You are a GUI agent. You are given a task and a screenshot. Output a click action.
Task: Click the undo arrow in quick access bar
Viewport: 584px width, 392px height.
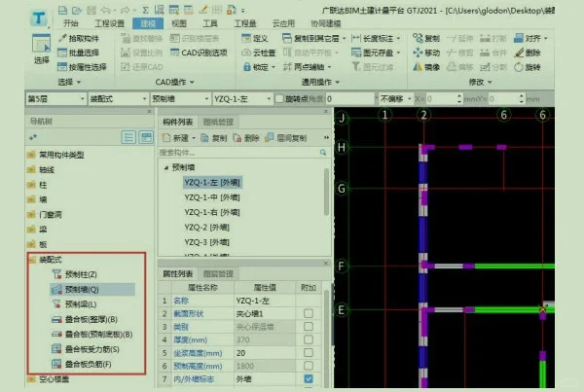click(x=106, y=10)
